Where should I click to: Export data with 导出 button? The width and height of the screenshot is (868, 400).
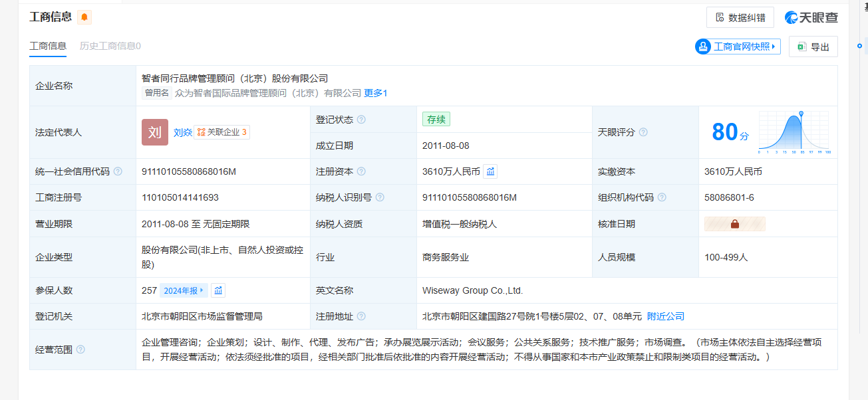(x=813, y=47)
